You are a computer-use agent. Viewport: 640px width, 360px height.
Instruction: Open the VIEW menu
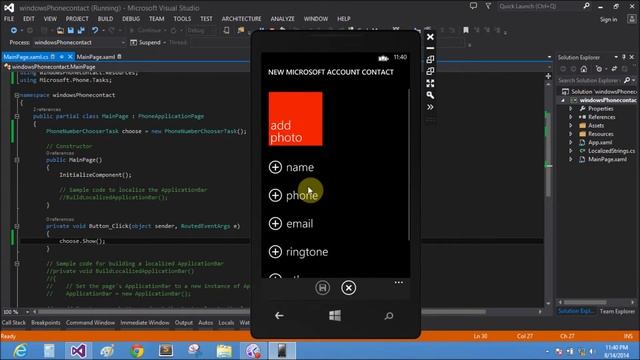pyautogui.click(x=50, y=19)
